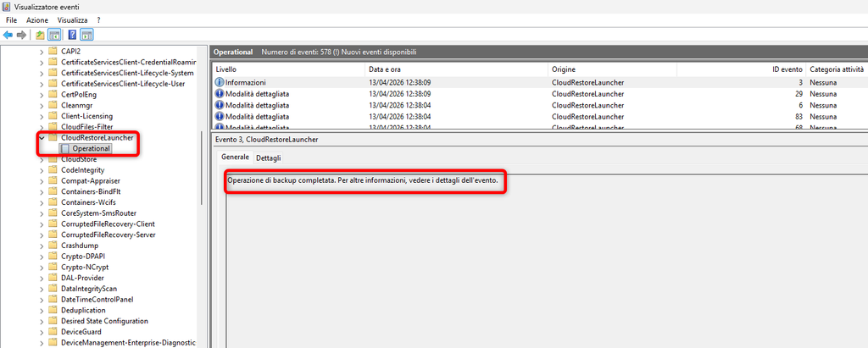The image size is (868, 348).
Task: Expand the CloudFiles-Filter node
Action: pyautogui.click(x=42, y=127)
